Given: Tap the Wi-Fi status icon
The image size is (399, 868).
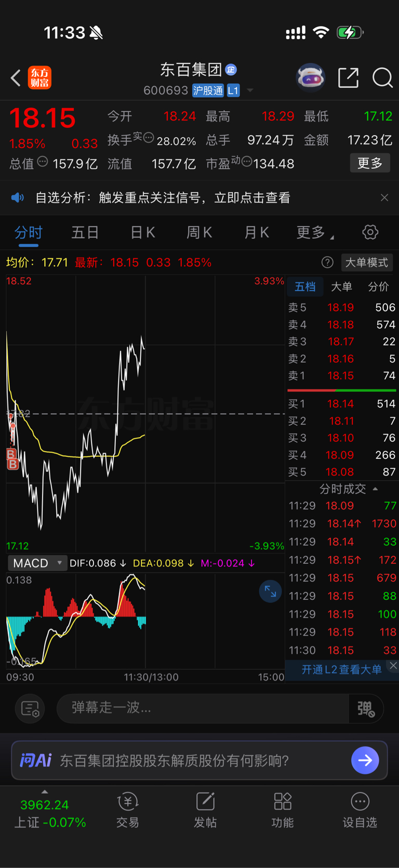Looking at the screenshot, I should point(321,33).
